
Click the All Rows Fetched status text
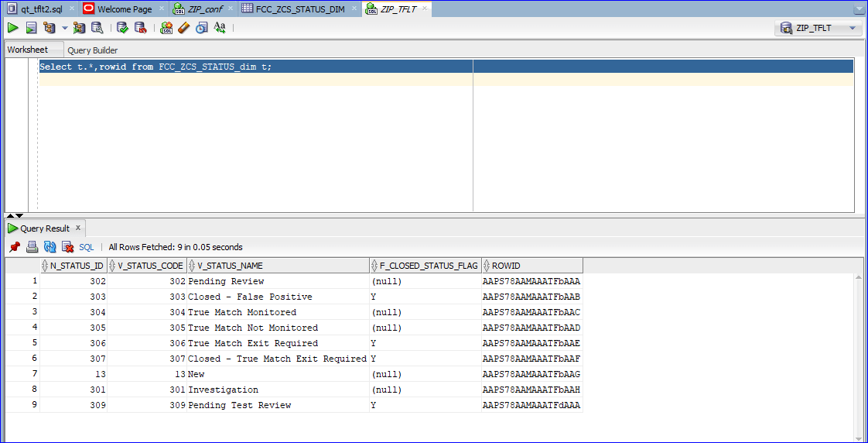[x=176, y=247]
